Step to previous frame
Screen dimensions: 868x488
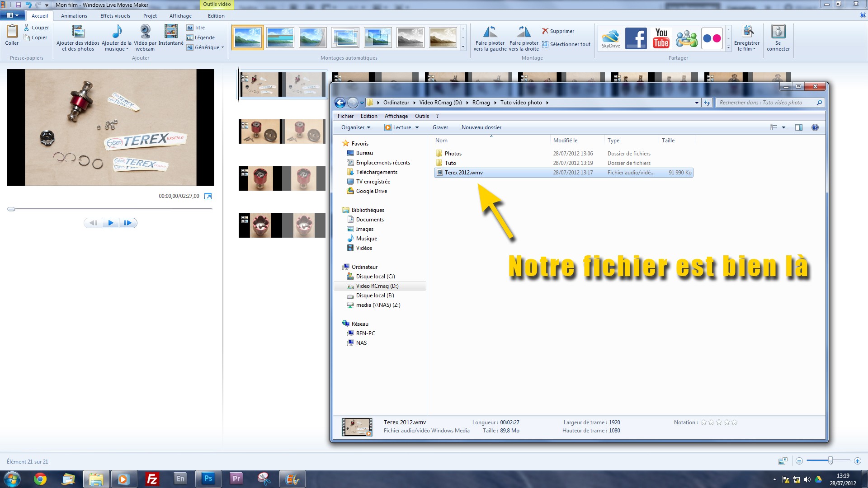tap(93, 223)
